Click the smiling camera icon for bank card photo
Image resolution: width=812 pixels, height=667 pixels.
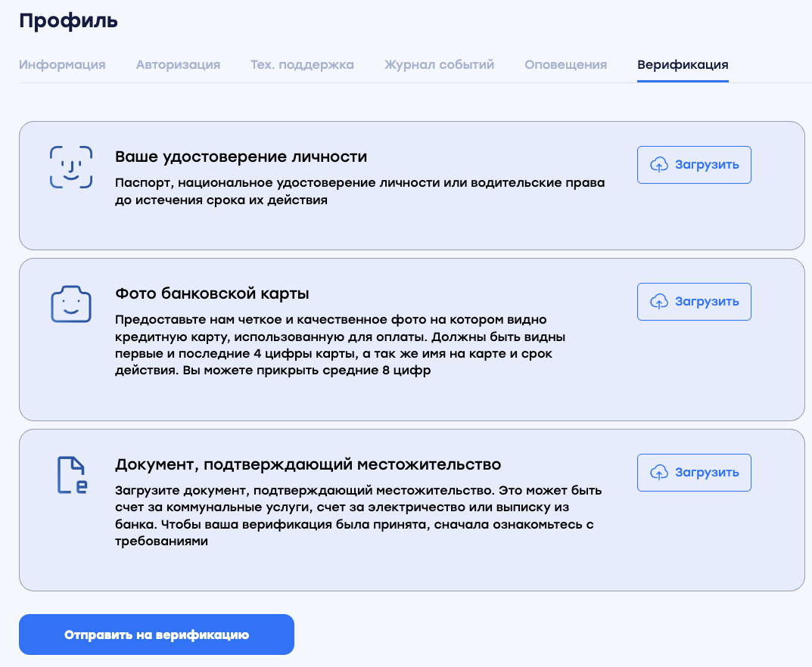coord(70,305)
